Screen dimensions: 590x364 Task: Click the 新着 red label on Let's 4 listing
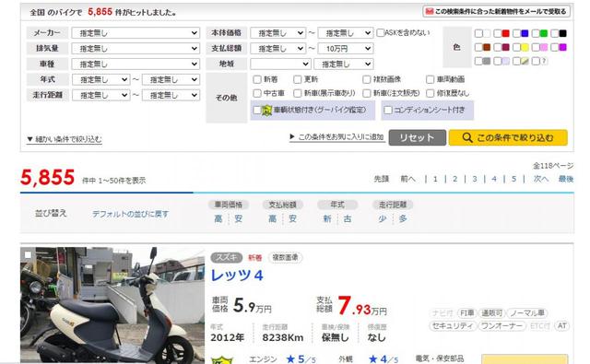[254, 258]
